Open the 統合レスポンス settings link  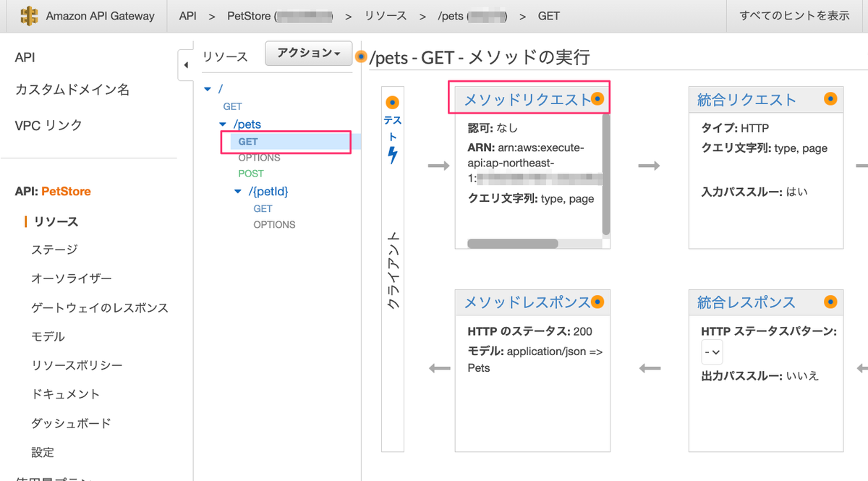746,302
